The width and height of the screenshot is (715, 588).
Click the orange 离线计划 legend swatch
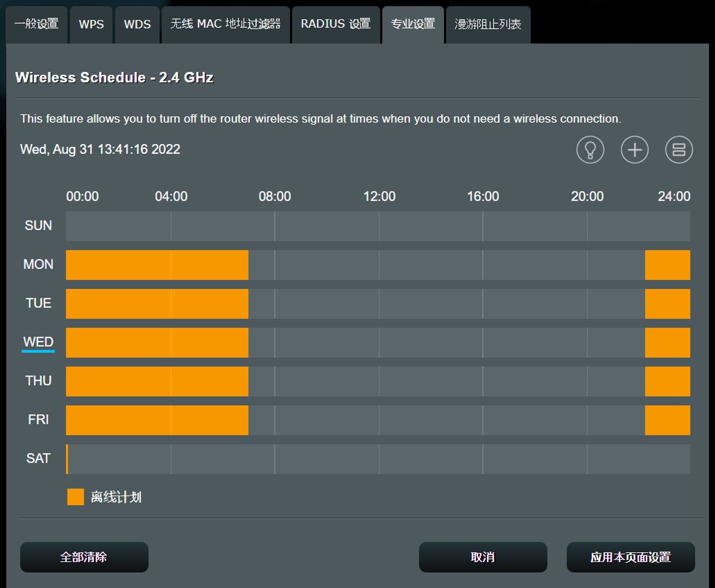coord(75,497)
